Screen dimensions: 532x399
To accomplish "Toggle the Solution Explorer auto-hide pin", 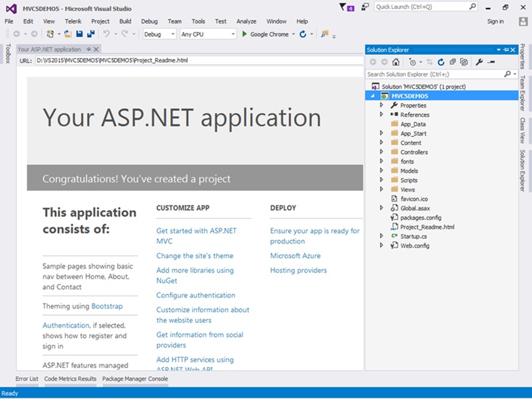I will click(x=506, y=50).
